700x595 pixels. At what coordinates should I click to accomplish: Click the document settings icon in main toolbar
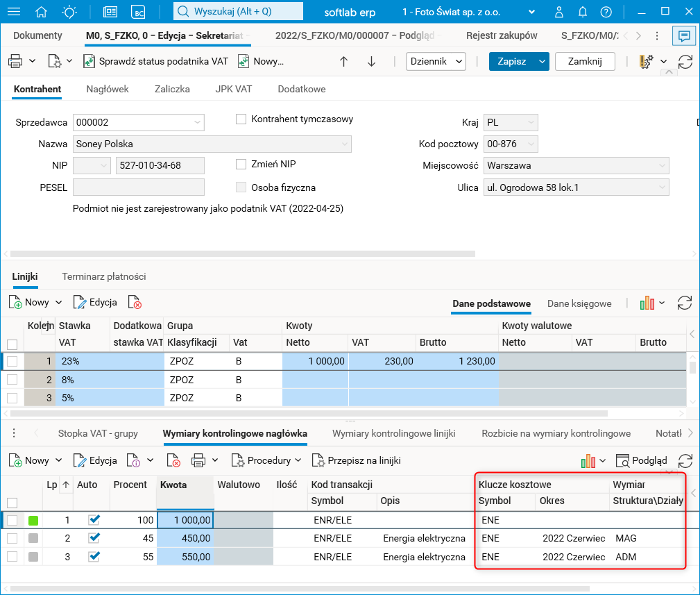[55, 61]
